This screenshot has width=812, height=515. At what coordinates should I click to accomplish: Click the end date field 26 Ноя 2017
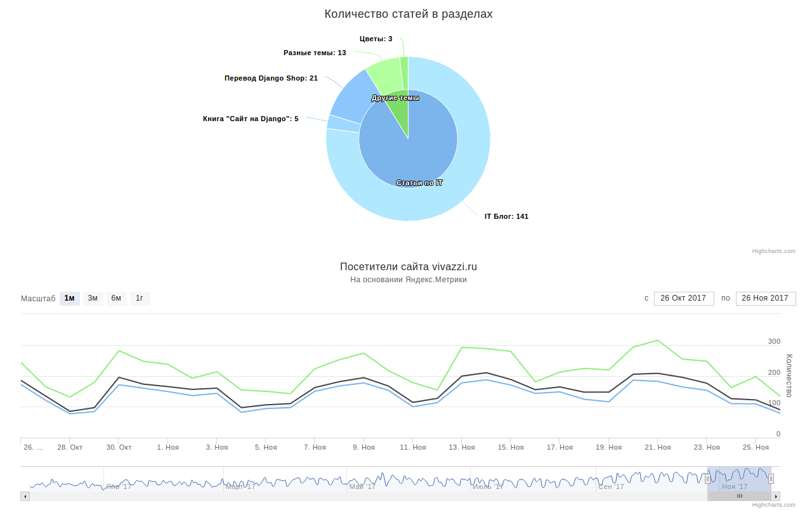point(765,298)
